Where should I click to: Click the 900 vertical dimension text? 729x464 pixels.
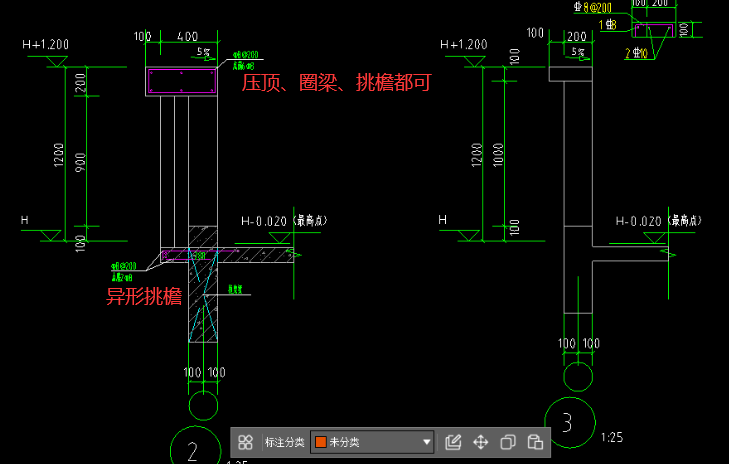(x=80, y=162)
